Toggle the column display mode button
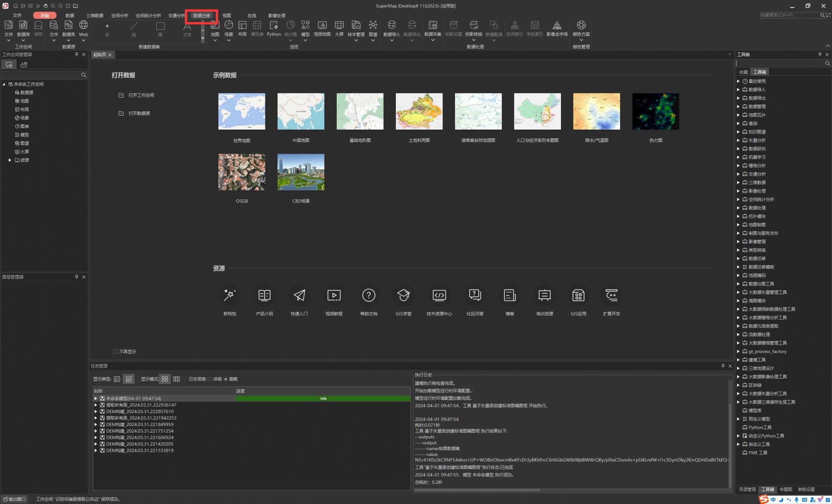This screenshot has height=504, width=832. (x=176, y=379)
